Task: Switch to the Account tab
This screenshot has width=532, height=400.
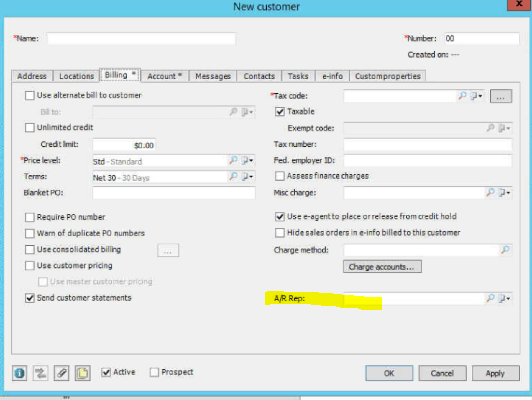Action: pos(165,76)
